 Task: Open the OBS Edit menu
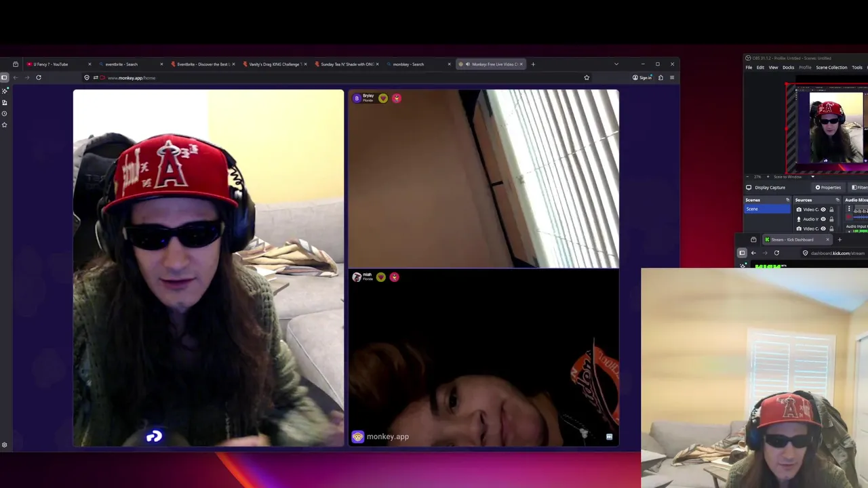760,68
